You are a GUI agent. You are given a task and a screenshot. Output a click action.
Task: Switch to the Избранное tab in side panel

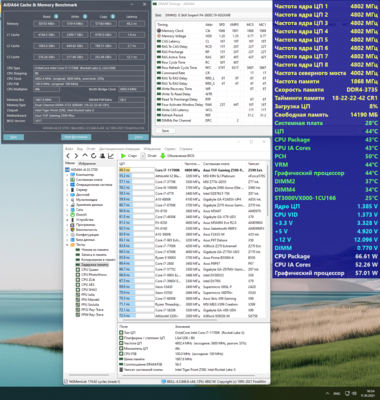tap(87, 163)
